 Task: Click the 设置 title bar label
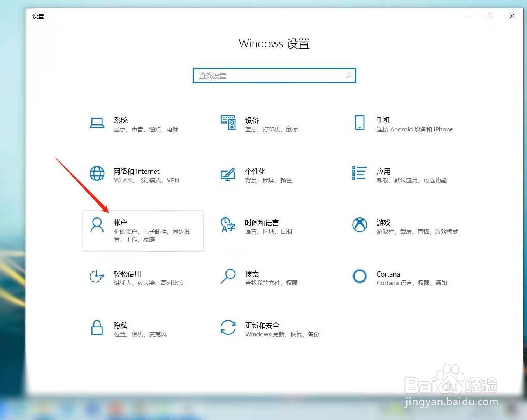click(38, 16)
